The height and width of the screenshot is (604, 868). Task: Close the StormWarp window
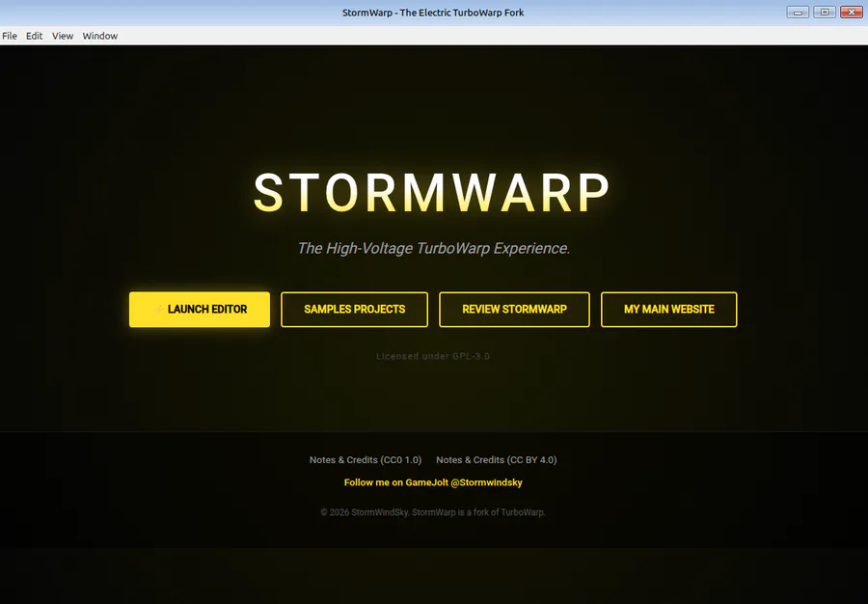[x=852, y=12]
